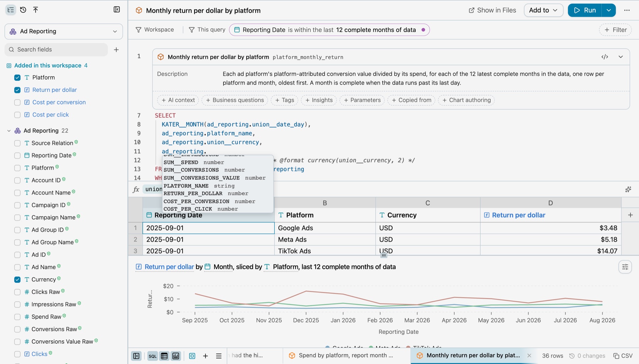Choose RETURN_PER_DOLLAR in autocomplete list
Image resolution: width=639 pixels, height=364 pixels.
[x=218, y=193]
